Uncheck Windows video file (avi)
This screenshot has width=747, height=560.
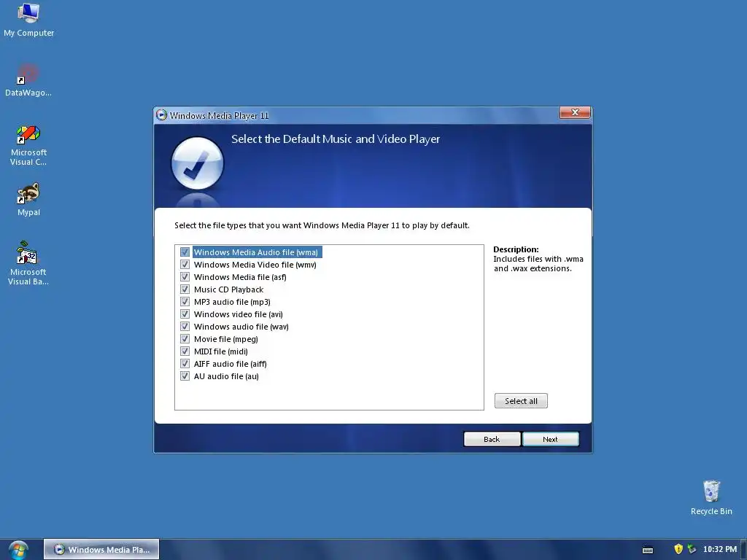coord(185,314)
